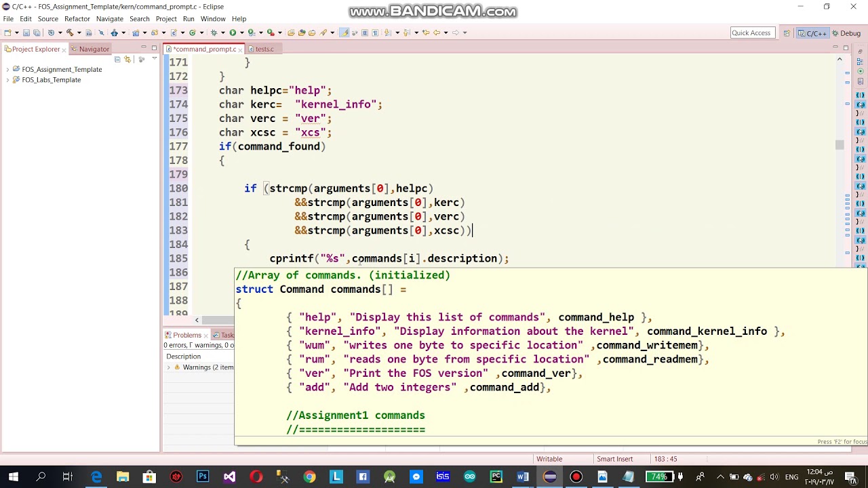Open the Project menu
Image resolution: width=868 pixels, height=488 pixels.
tap(166, 19)
